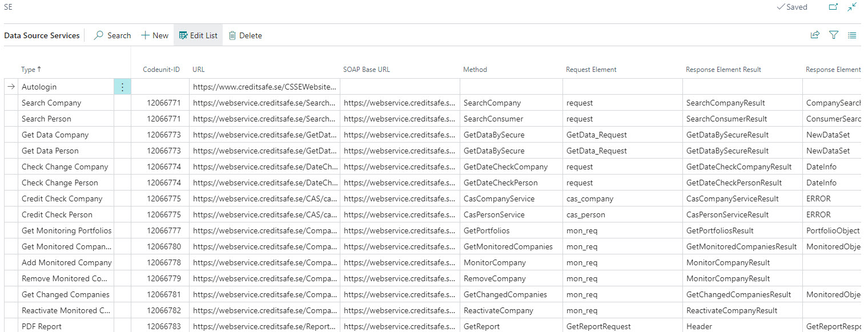Click the SearchCompany method cell
868x332 pixels.
511,103
